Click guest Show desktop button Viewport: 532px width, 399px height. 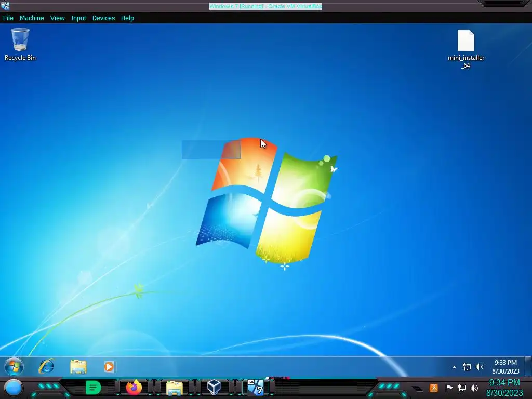(x=528, y=366)
